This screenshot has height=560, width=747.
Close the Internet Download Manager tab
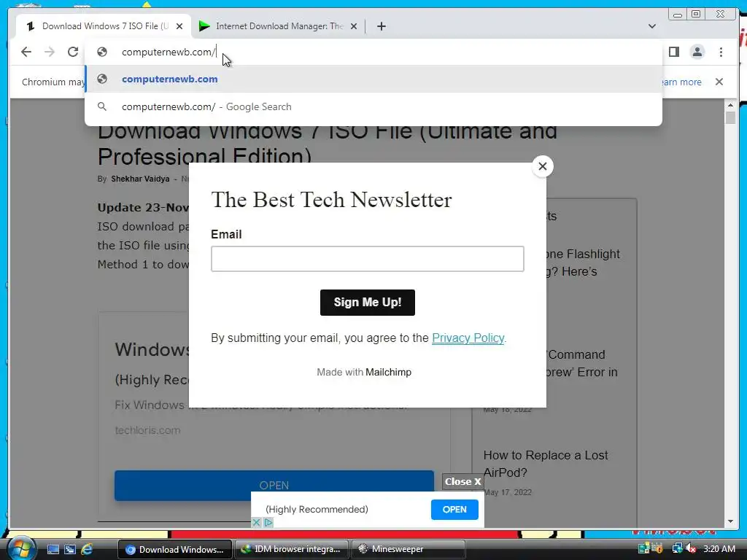coord(354,26)
